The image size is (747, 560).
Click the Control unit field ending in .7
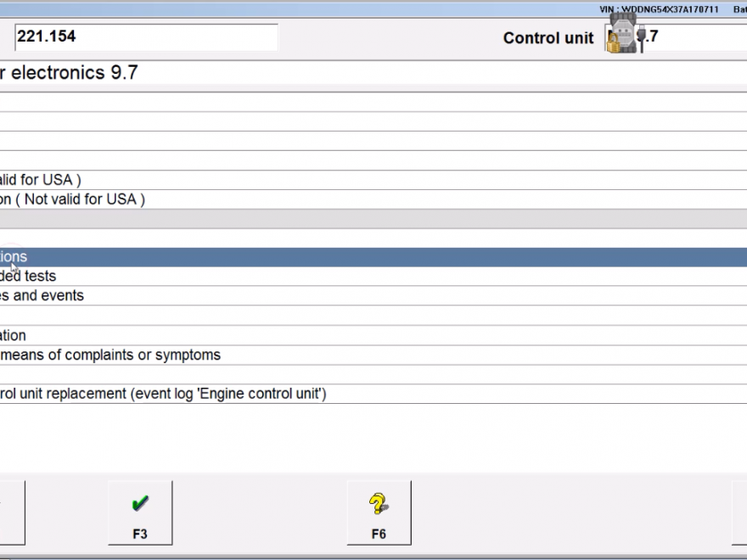677,37
